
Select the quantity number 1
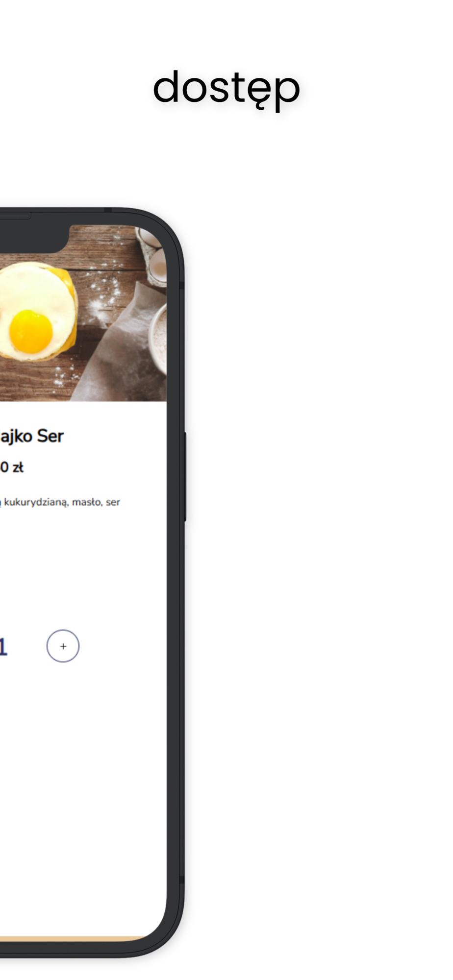[3, 647]
